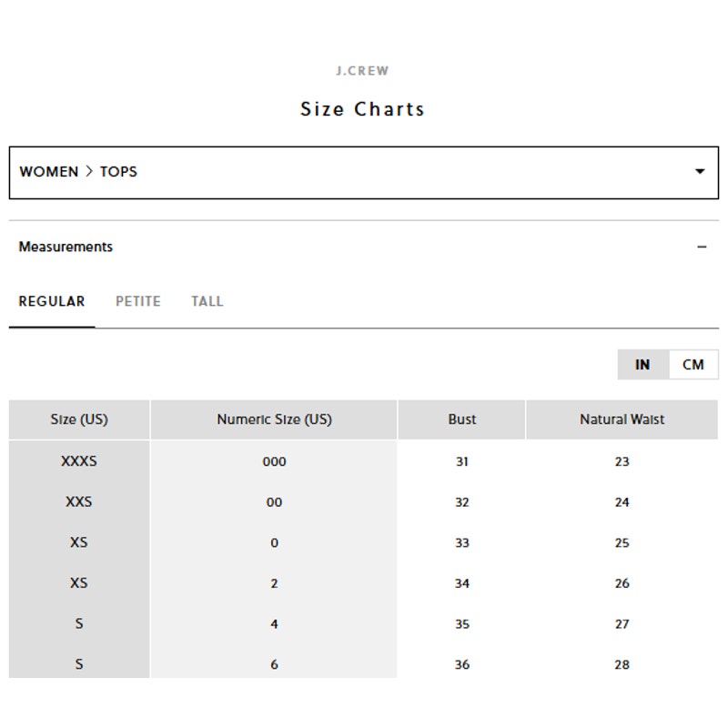Click the dropdown caret arrow icon
Viewport: 728px width, 728px height.
pyautogui.click(x=699, y=171)
